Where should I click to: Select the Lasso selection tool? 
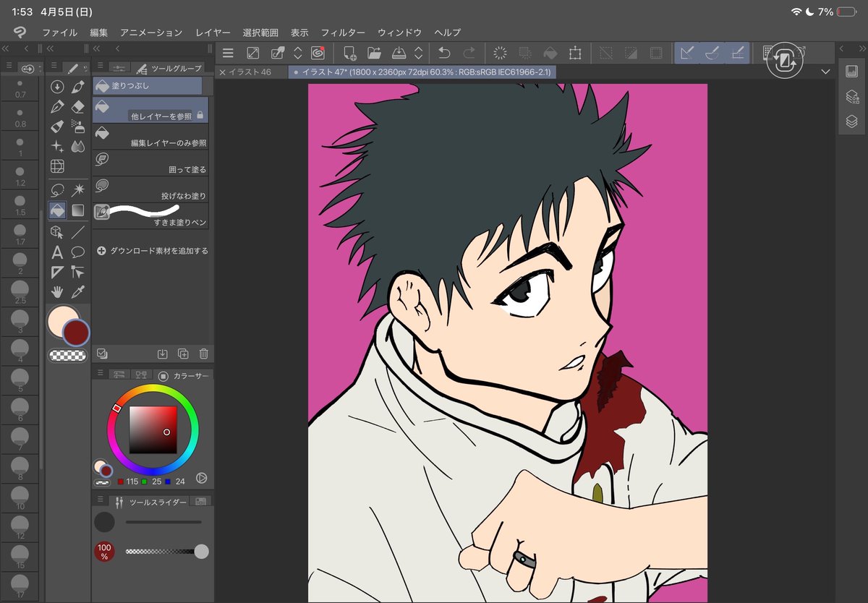[57, 189]
